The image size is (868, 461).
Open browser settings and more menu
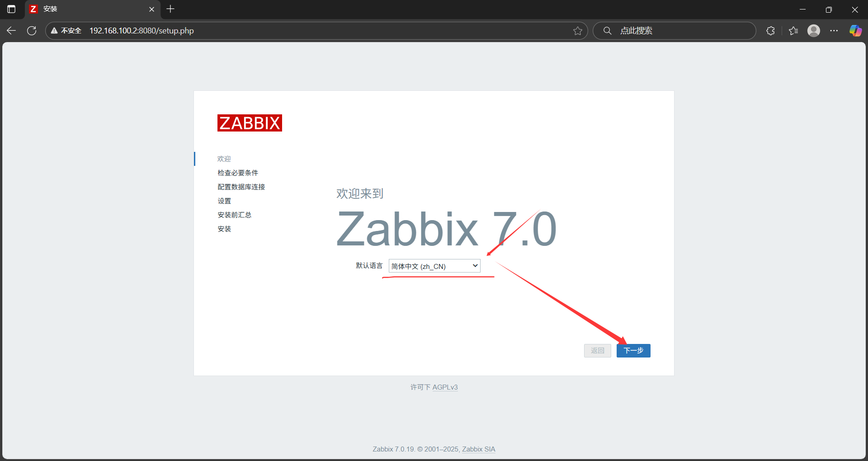(834, 31)
